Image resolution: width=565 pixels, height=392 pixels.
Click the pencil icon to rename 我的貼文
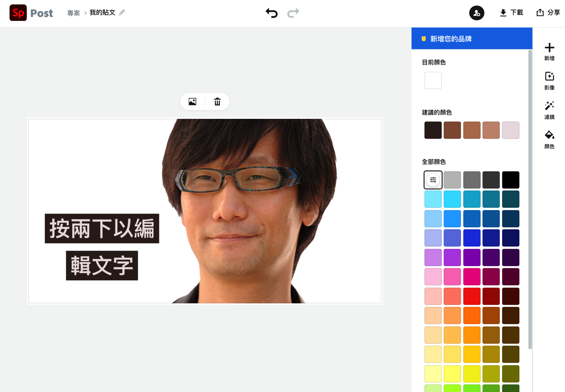click(x=122, y=13)
